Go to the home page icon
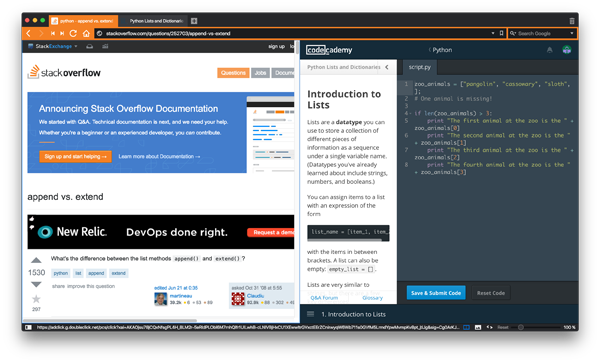 pos(86,33)
